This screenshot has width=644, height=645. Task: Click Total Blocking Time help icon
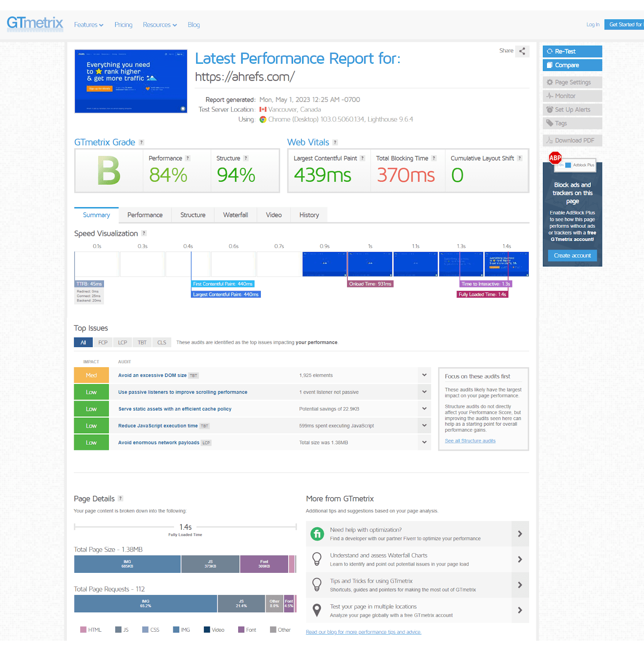tap(434, 158)
